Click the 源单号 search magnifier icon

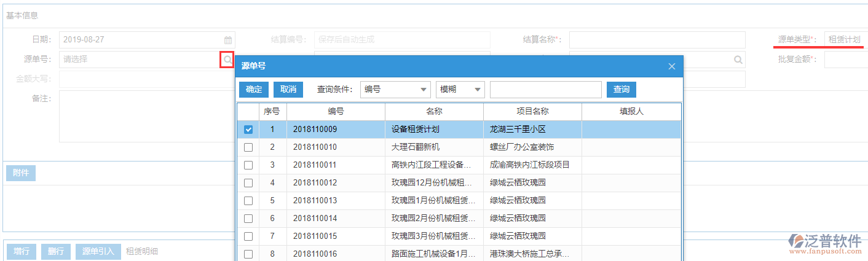pyautogui.click(x=227, y=60)
